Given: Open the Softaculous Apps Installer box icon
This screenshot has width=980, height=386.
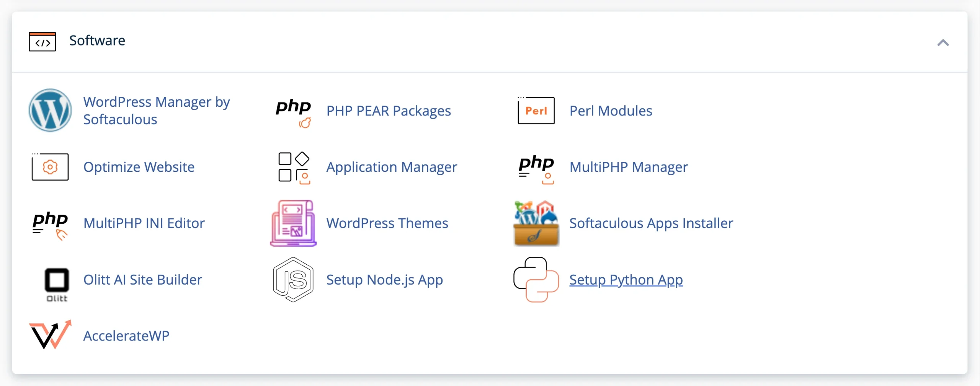Looking at the screenshot, I should [x=536, y=223].
